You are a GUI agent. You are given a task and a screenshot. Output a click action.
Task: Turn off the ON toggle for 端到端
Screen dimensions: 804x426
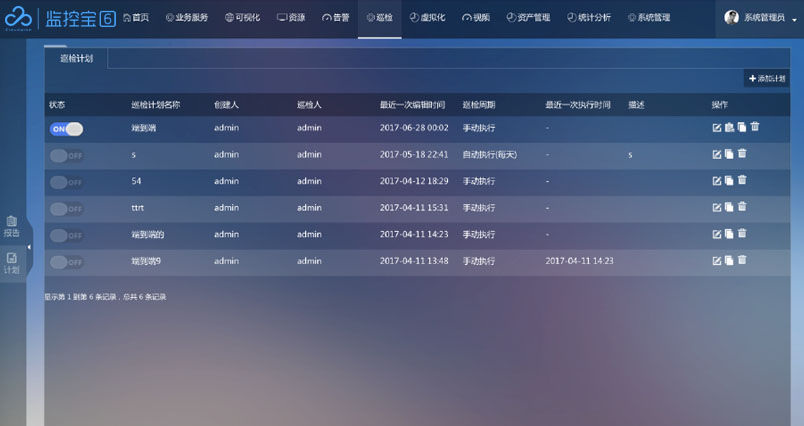point(66,128)
